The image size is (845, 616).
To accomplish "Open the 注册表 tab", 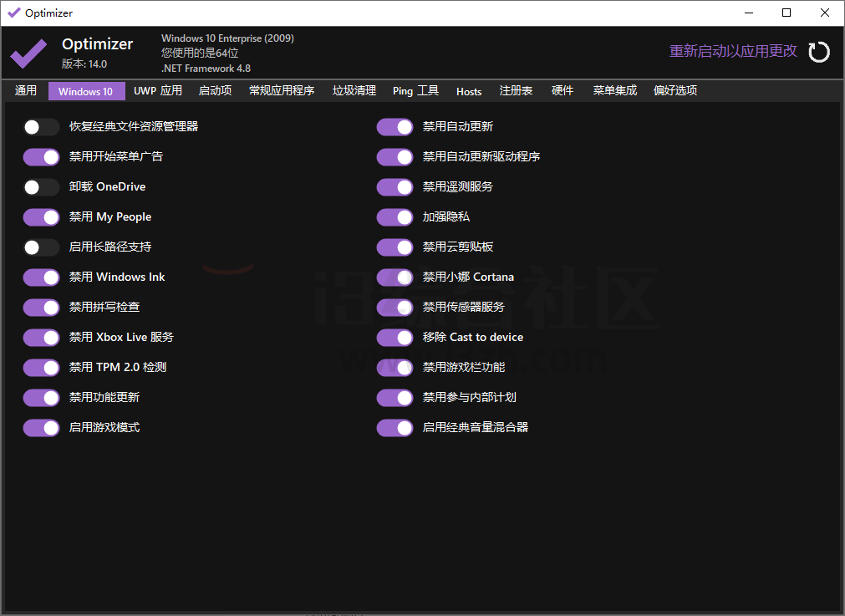I will (516, 90).
